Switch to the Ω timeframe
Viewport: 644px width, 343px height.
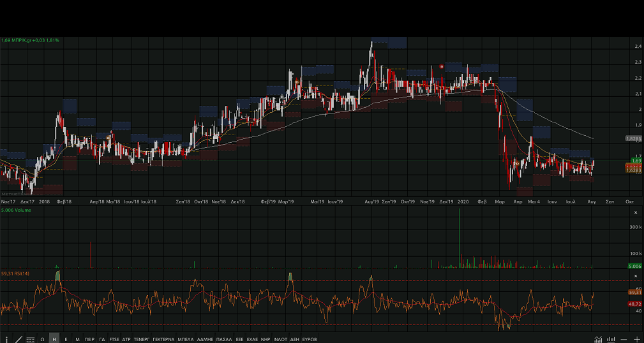pyautogui.click(x=42, y=339)
